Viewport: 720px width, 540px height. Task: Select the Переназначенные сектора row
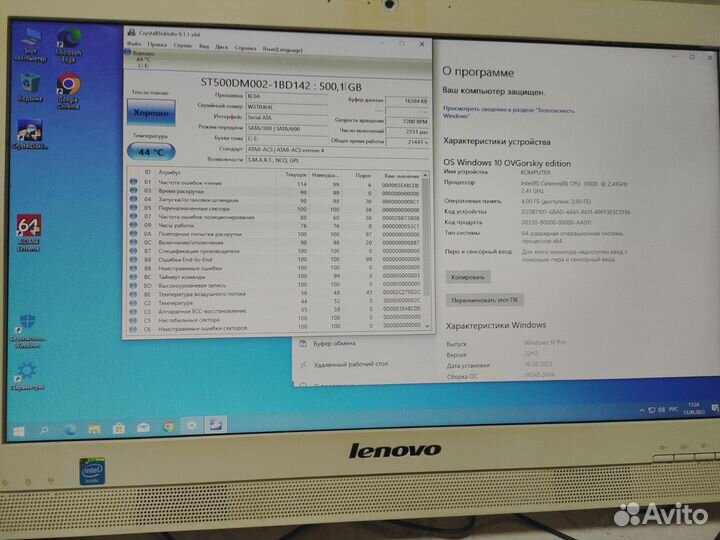point(276,209)
